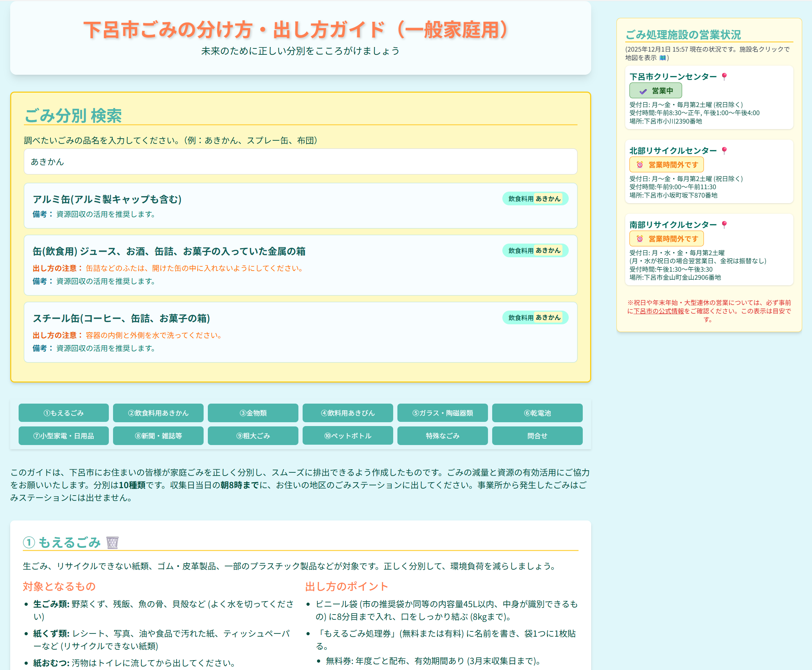This screenshot has width=812, height=670.
Task: Click 下呂市クリーンセンター name to show the map
Action: (x=671, y=76)
